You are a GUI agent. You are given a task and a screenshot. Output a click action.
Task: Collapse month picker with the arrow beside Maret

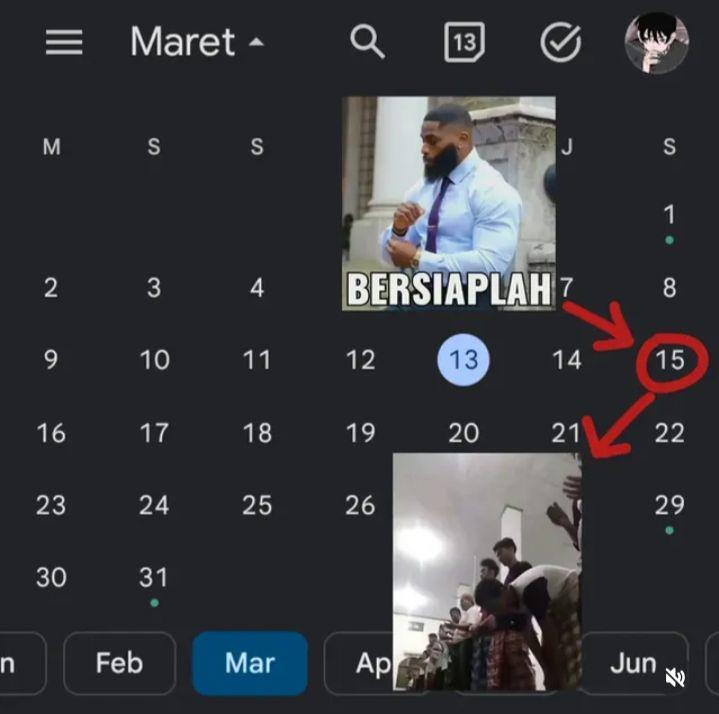256,42
